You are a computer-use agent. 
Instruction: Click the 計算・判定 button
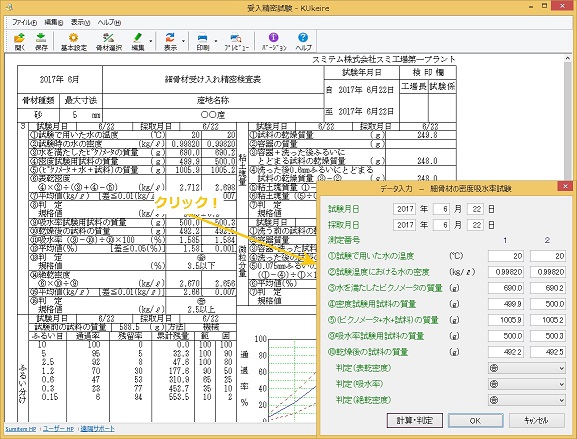coord(415,420)
